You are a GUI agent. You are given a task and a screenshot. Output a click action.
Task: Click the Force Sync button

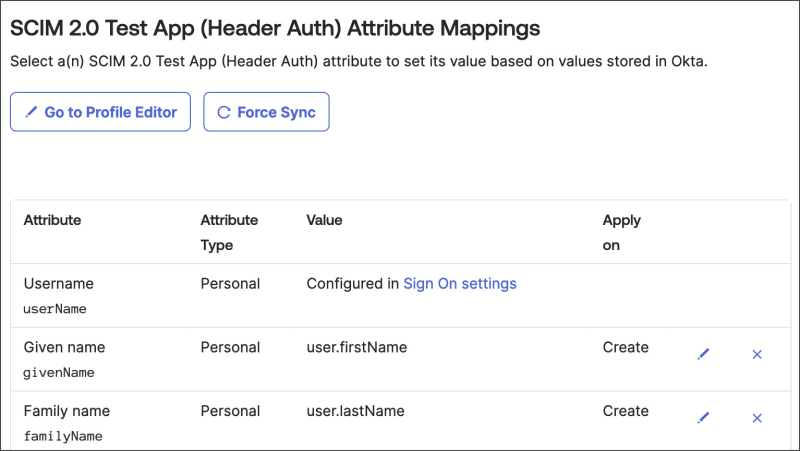point(266,112)
